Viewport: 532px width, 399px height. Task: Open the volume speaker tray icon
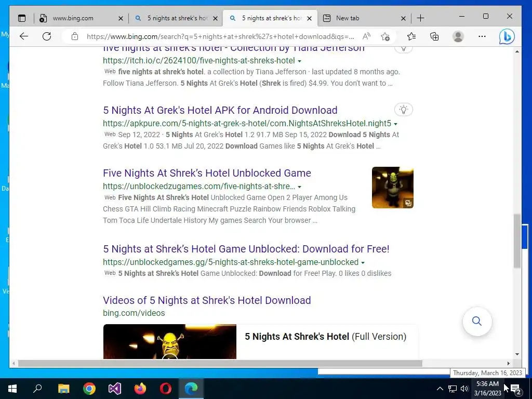[464, 389]
